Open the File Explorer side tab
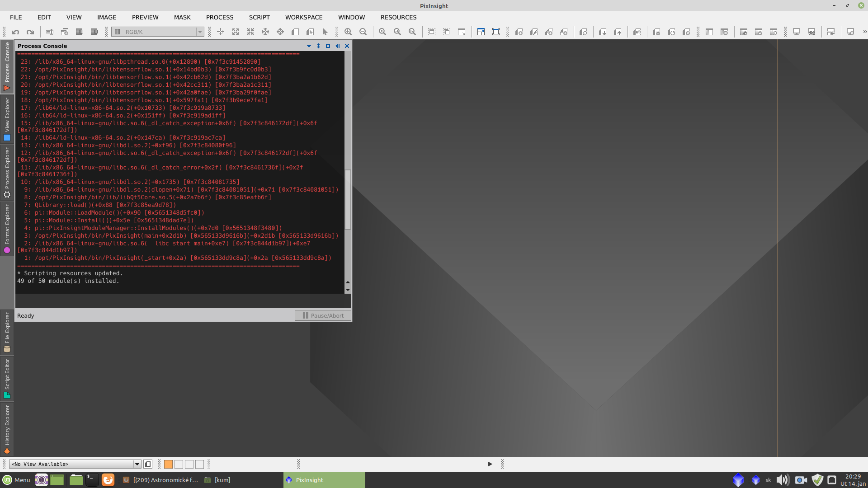The width and height of the screenshot is (868, 488). (7, 332)
